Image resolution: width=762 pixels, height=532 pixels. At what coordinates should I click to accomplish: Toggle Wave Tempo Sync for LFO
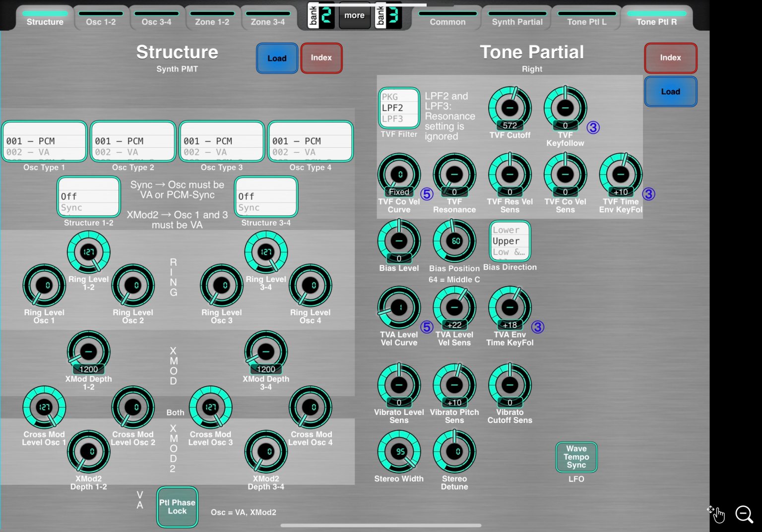tap(576, 457)
